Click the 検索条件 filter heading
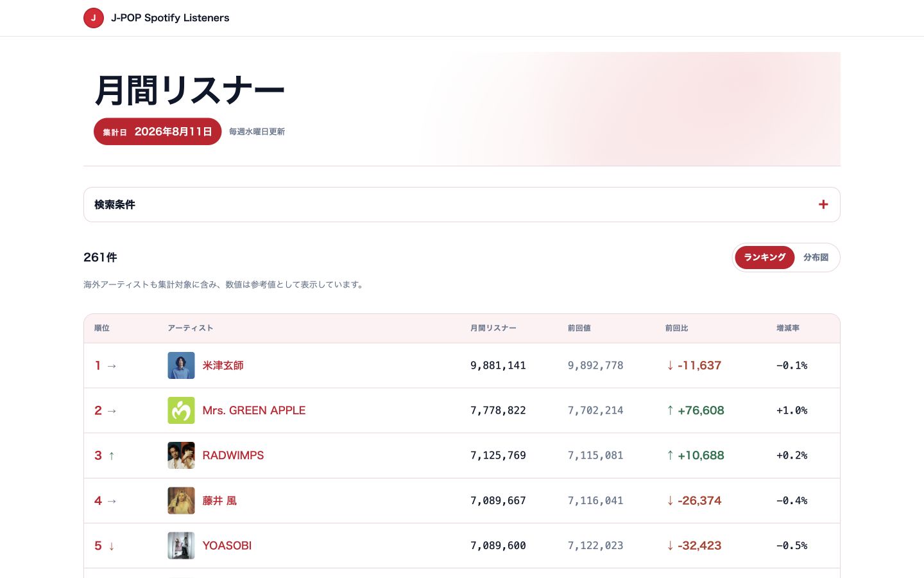This screenshot has width=924, height=578. pos(115,204)
